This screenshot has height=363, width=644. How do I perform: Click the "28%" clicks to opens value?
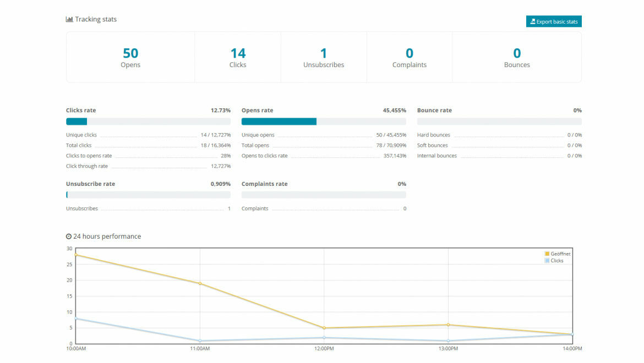[226, 156]
